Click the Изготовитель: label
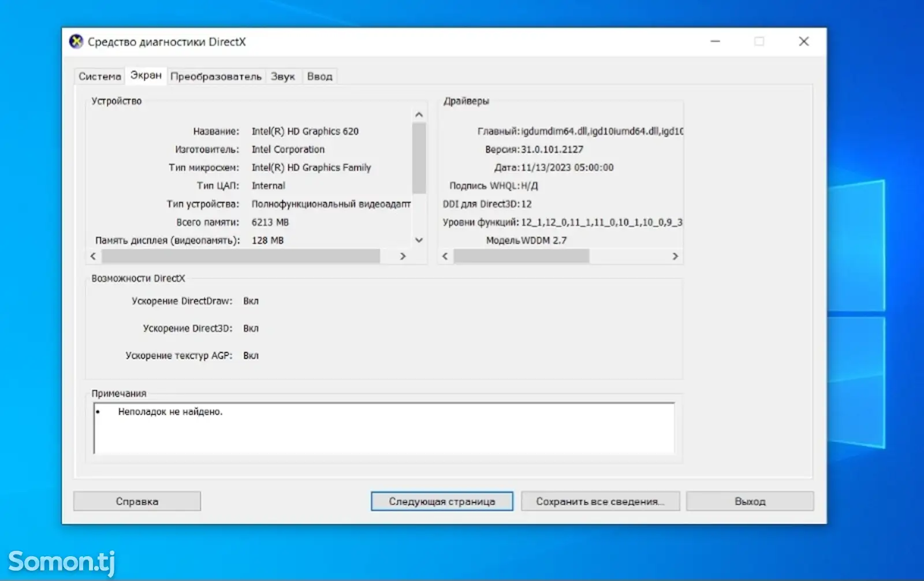The height and width of the screenshot is (581, 924). (x=207, y=149)
